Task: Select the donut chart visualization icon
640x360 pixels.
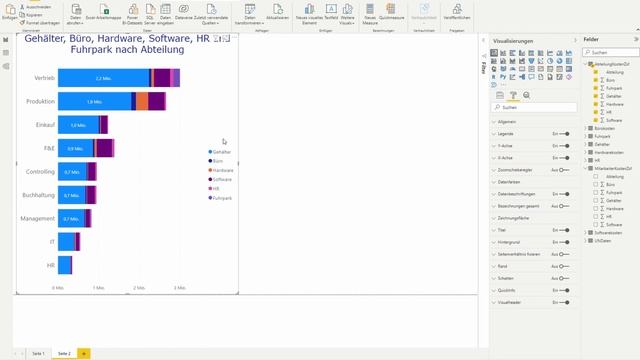Action: [x=560, y=61]
